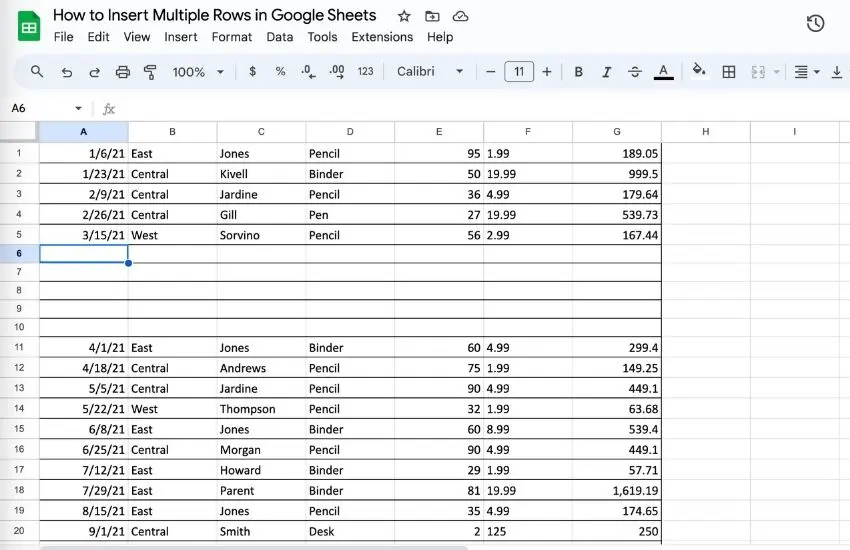
Task: Undo the last action
Action: (x=66, y=72)
